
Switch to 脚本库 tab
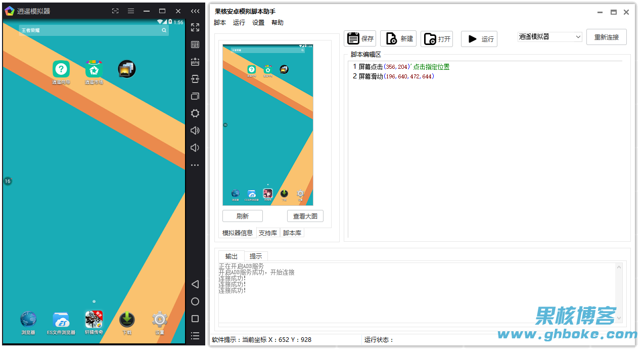292,233
